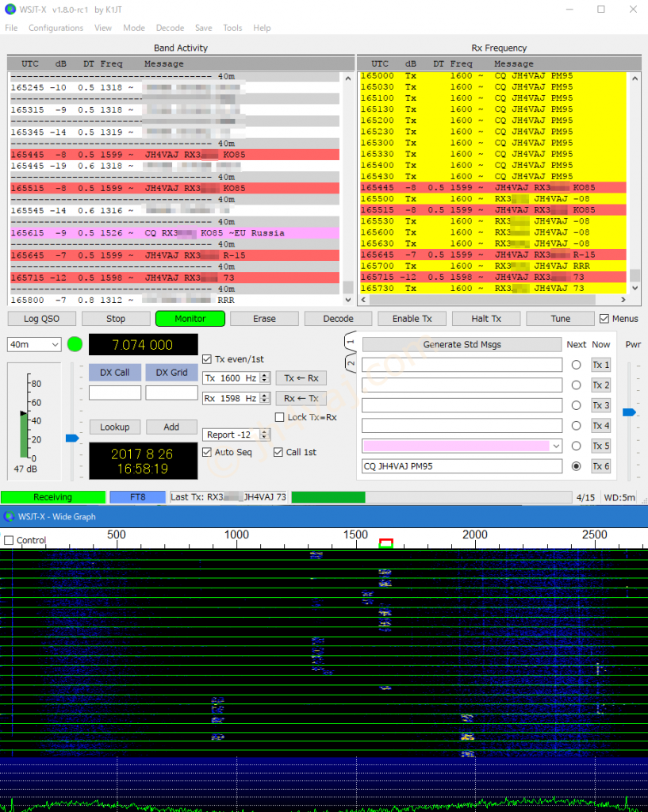Send message now with Tx 4 button

[601, 425]
